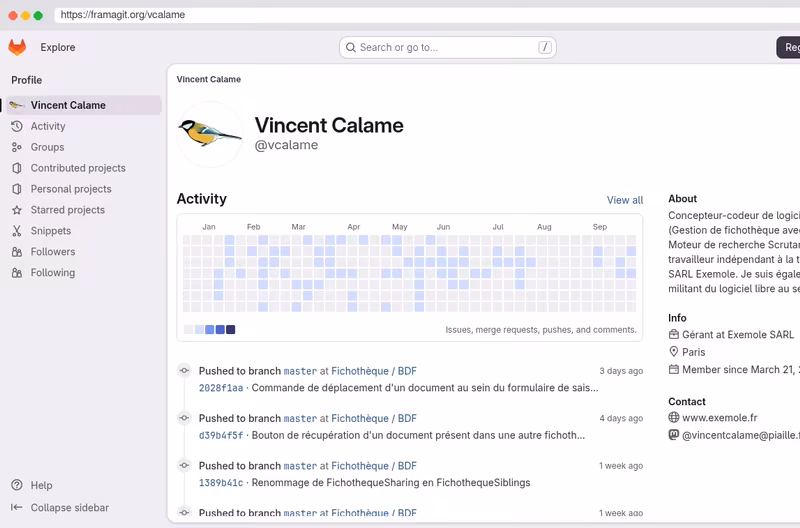
Task: Click the location pin icon beside Paris
Action: (673, 352)
